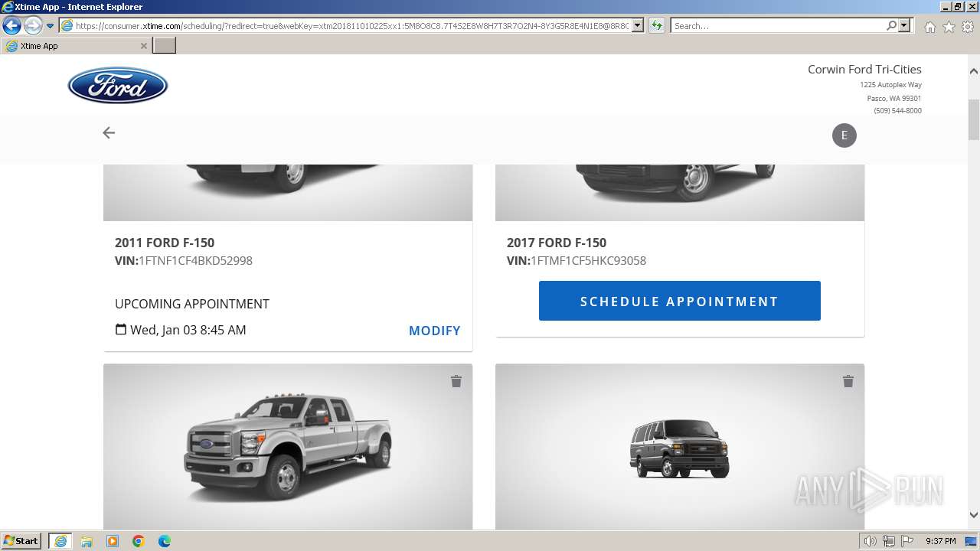
Task: Click the volume speaker tray icon
Action: 871,541
